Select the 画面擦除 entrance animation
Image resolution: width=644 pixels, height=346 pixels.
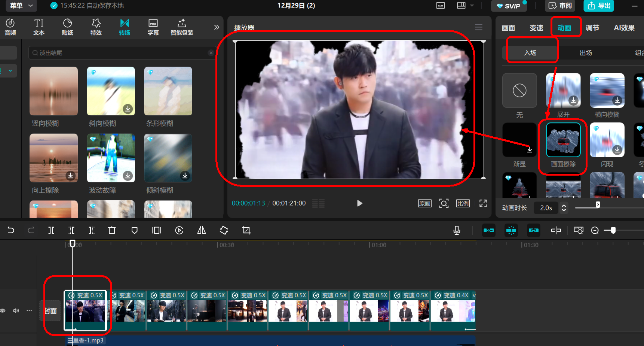(563, 140)
